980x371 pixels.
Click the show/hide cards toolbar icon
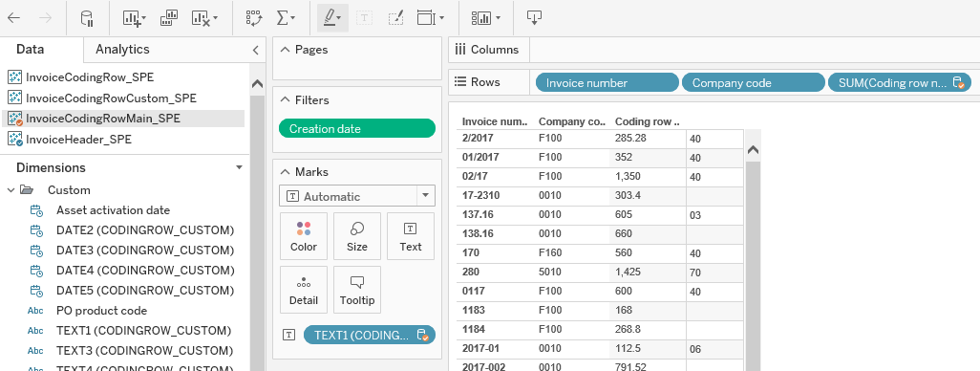click(481, 18)
